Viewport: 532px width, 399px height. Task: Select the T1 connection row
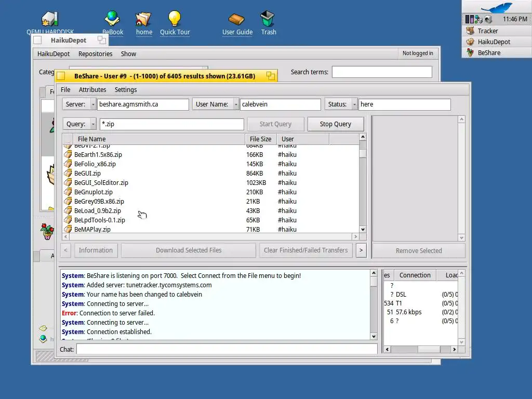click(x=421, y=303)
